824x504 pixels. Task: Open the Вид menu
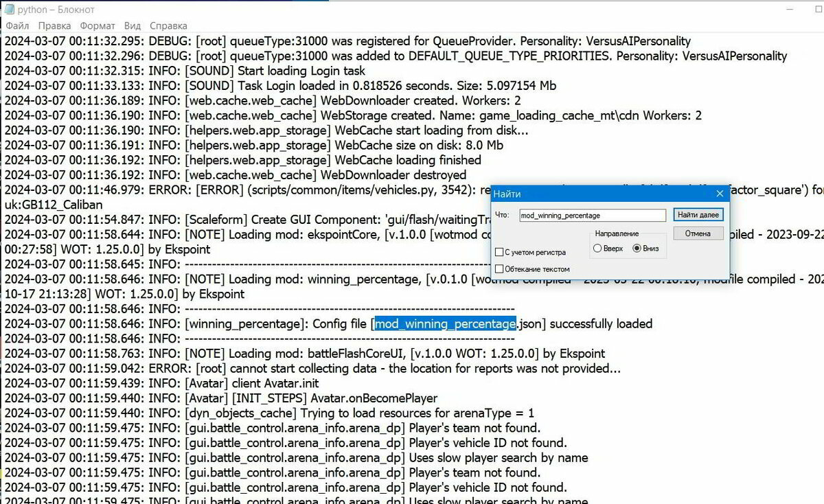pos(133,26)
